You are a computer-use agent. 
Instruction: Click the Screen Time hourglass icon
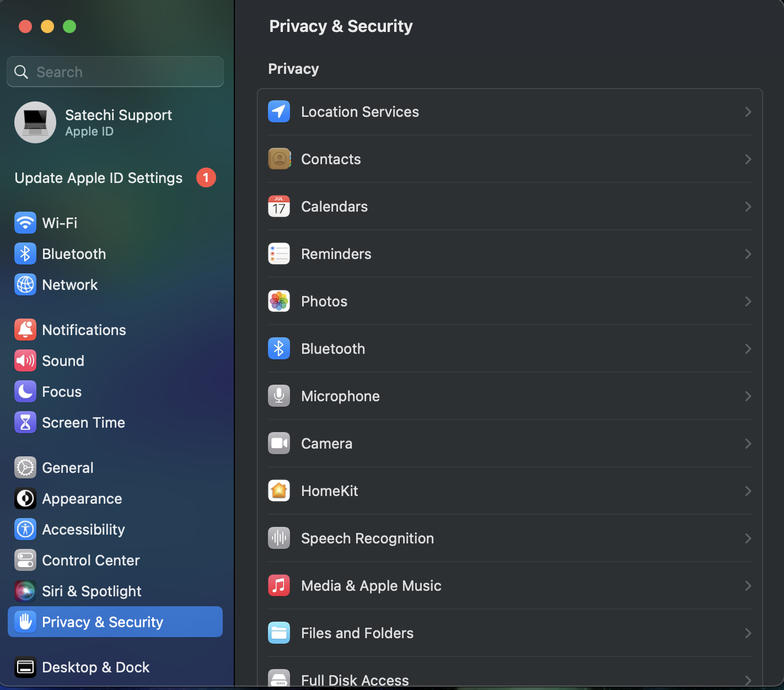click(x=25, y=423)
